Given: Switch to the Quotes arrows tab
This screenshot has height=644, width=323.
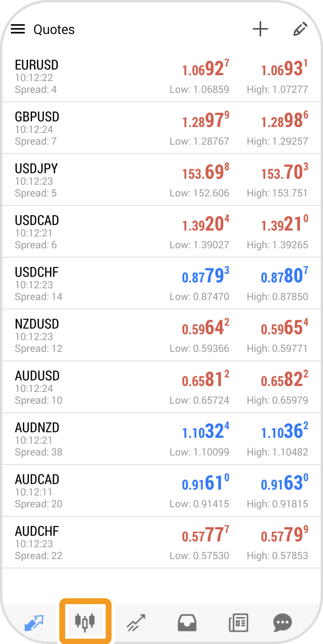Looking at the screenshot, I should 34,622.
